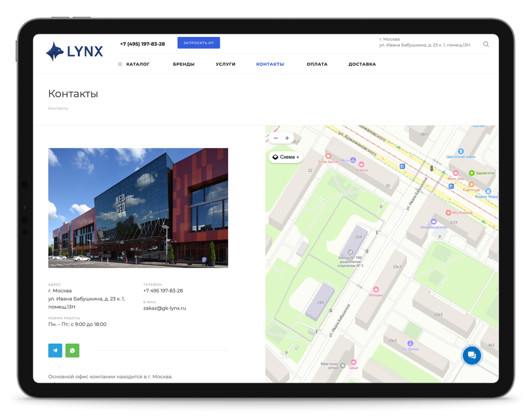The height and width of the screenshot is (417, 532).
Task: Open the ДОСТАВКА menu item
Action: 362,64
